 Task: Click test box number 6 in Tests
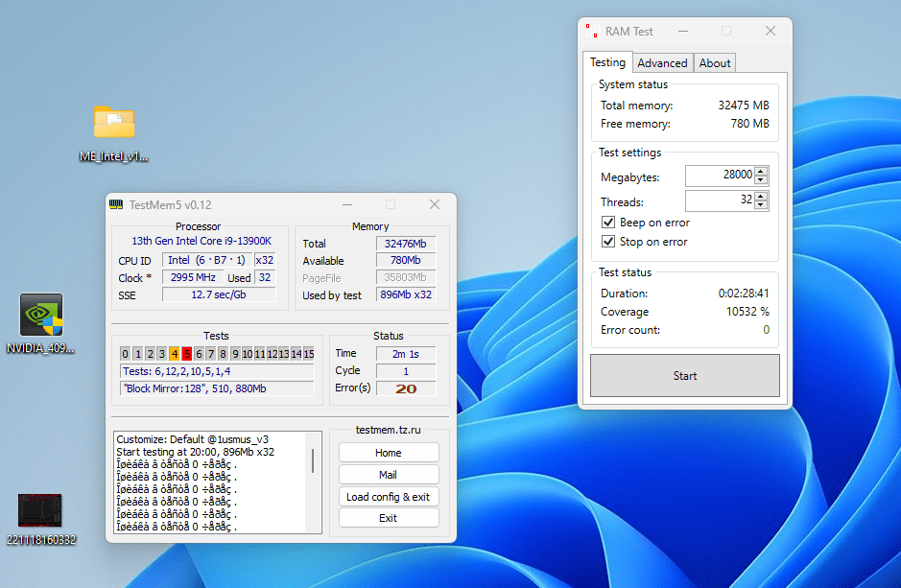click(x=199, y=354)
